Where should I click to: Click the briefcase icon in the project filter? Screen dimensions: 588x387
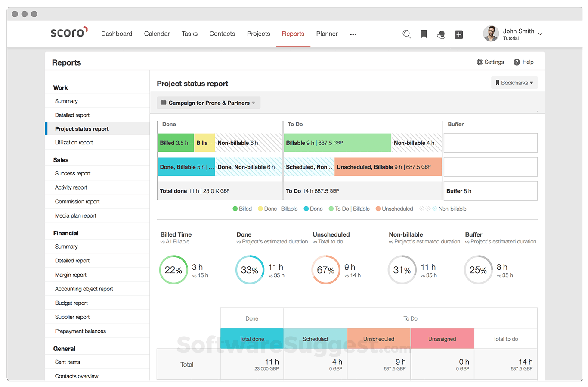tap(163, 103)
